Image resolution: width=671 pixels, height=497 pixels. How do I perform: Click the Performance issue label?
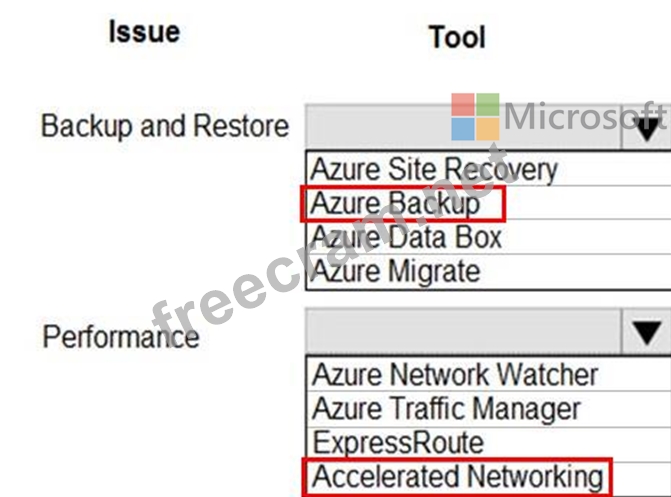coord(120,336)
